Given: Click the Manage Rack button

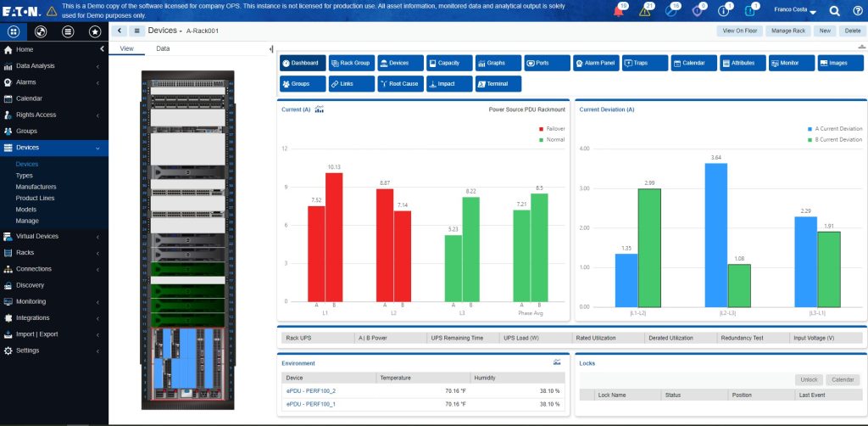Looking at the screenshot, I should (x=787, y=31).
